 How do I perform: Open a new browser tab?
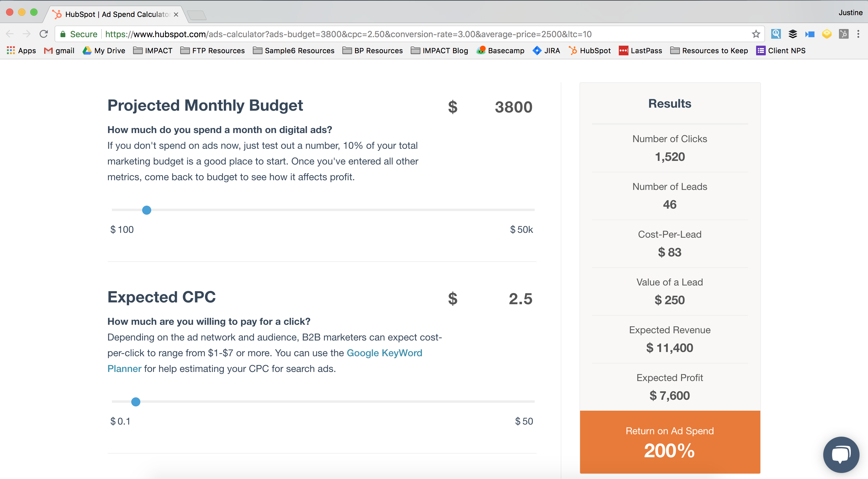[x=197, y=15]
